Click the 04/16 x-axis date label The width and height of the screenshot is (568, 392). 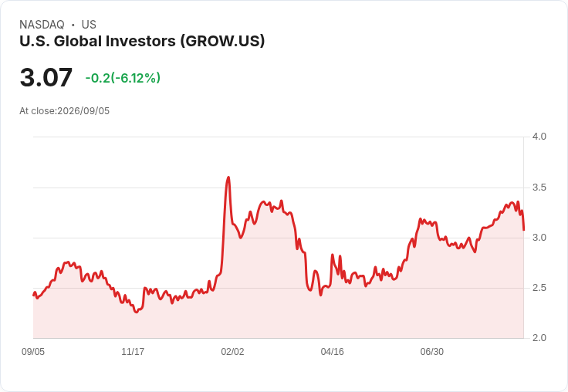click(332, 351)
